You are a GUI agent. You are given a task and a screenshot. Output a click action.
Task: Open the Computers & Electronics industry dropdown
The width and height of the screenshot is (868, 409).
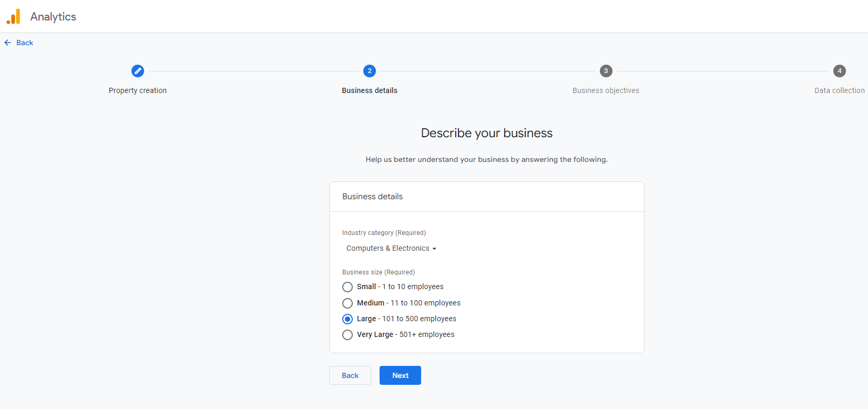pos(391,248)
